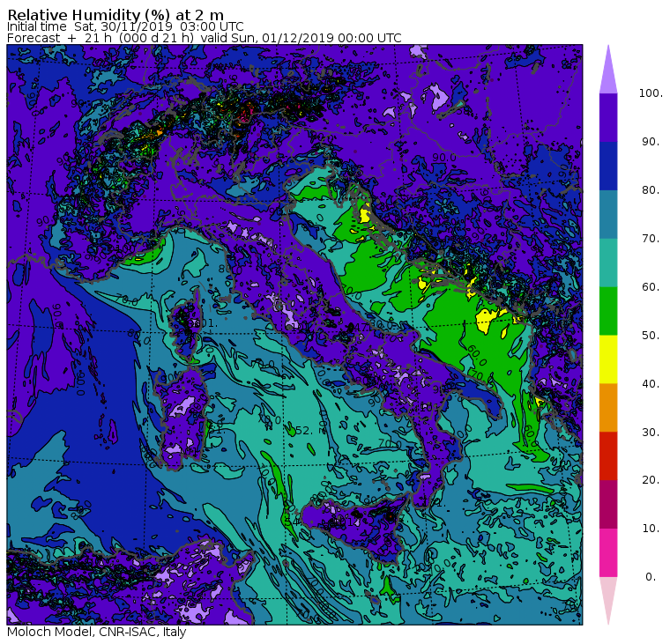This screenshot has height=644, width=670.
Task: Click the '40.' colorbar label
Action: [x=651, y=384]
